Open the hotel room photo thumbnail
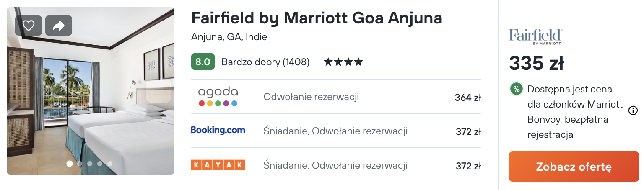Image resolution: width=644 pixels, height=190 pixels. tap(91, 91)
